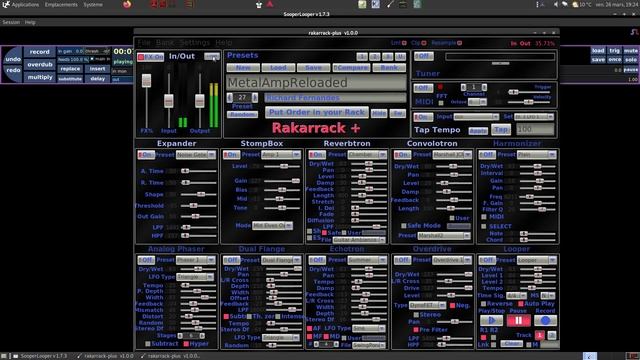Click the Save preset button
The width and height of the screenshot is (640, 360).
tap(313, 68)
